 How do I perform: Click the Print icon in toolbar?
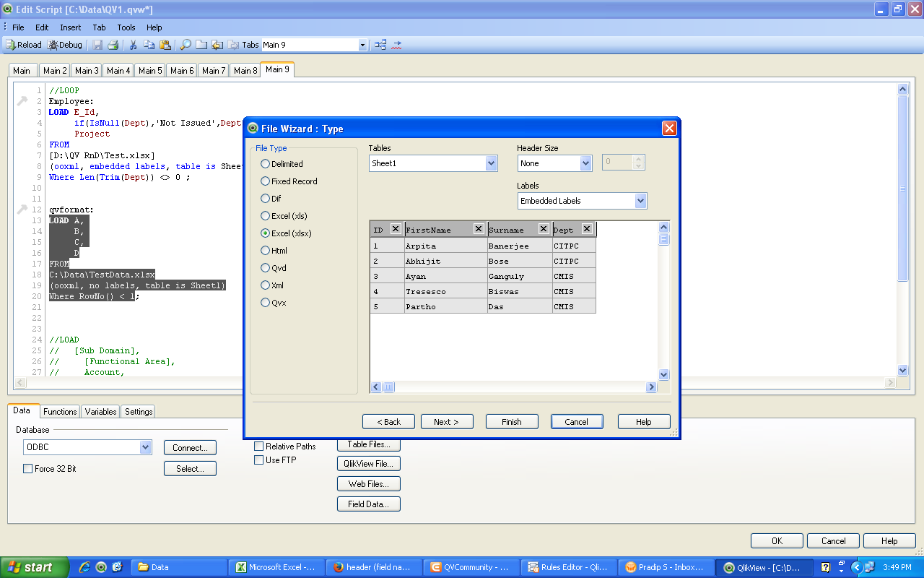tap(113, 45)
